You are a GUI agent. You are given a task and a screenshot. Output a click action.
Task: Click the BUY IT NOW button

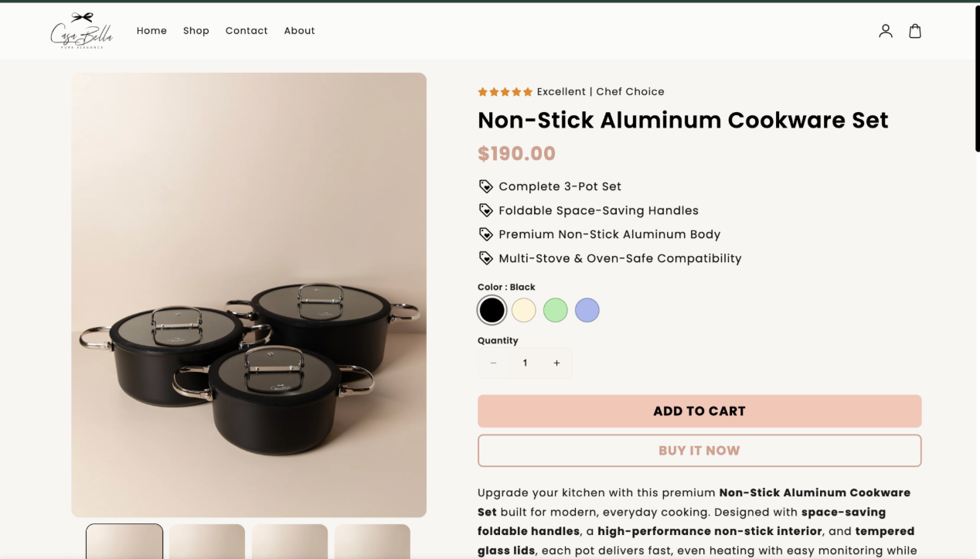click(699, 451)
